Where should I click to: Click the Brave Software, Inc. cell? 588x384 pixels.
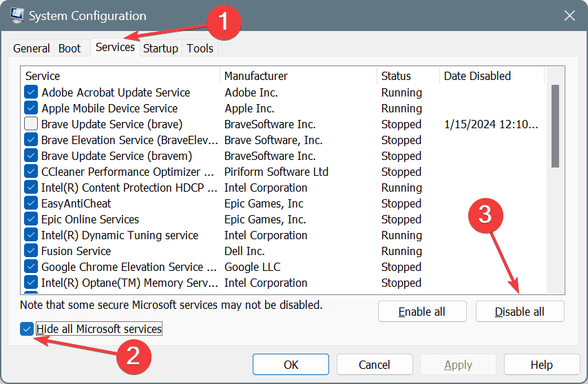pos(273,140)
